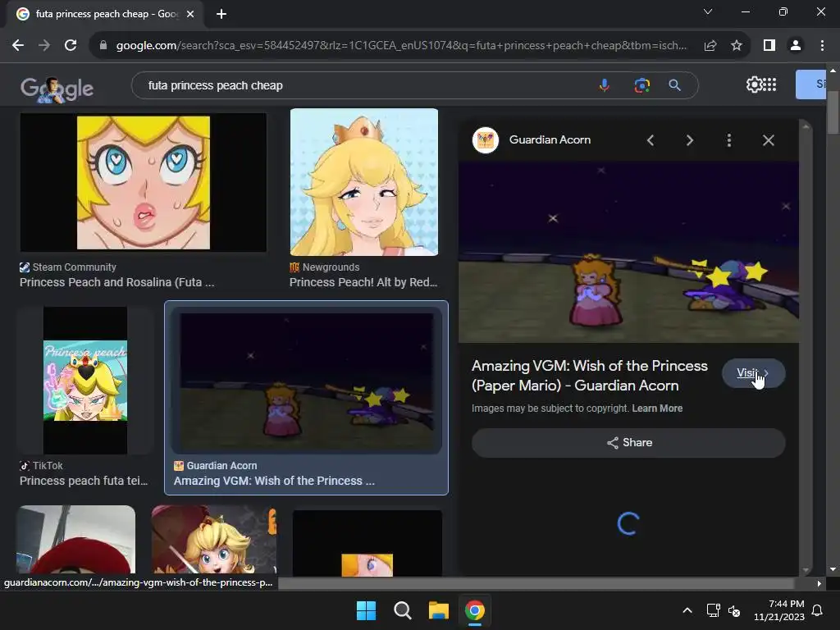Open the Learn More copyright link
The image size is (840, 630).
tap(657, 409)
